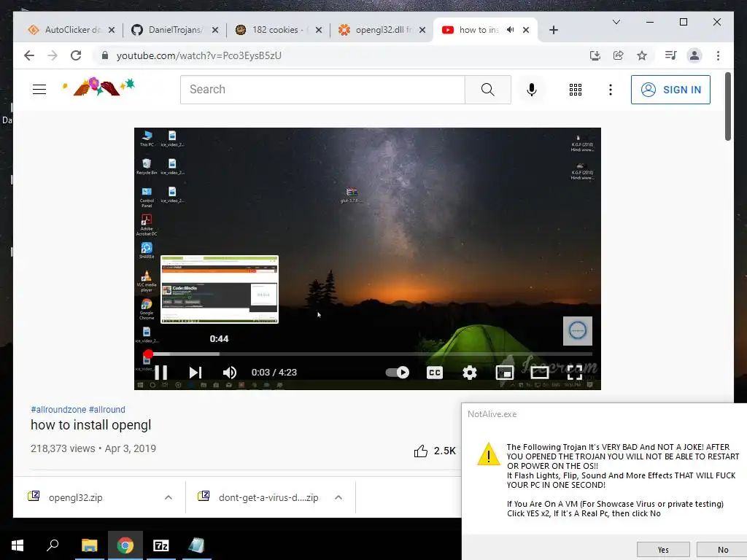Skip to the next video

click(x=196, y=373)
